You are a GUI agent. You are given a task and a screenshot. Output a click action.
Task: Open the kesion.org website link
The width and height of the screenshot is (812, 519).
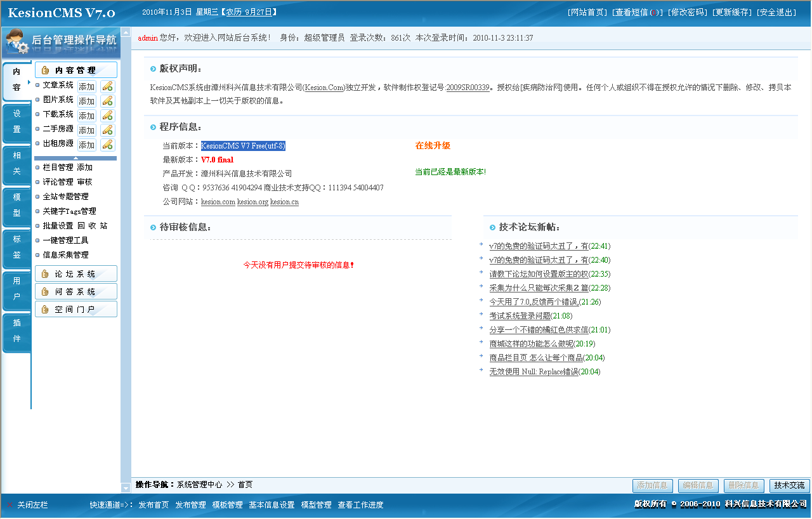coord(252,202)
